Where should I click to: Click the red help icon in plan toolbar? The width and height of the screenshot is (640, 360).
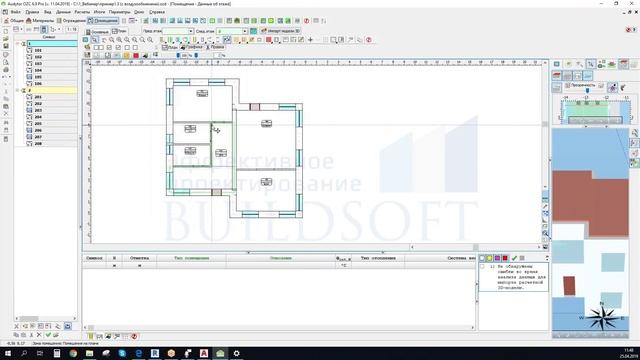tap(369, 40)
